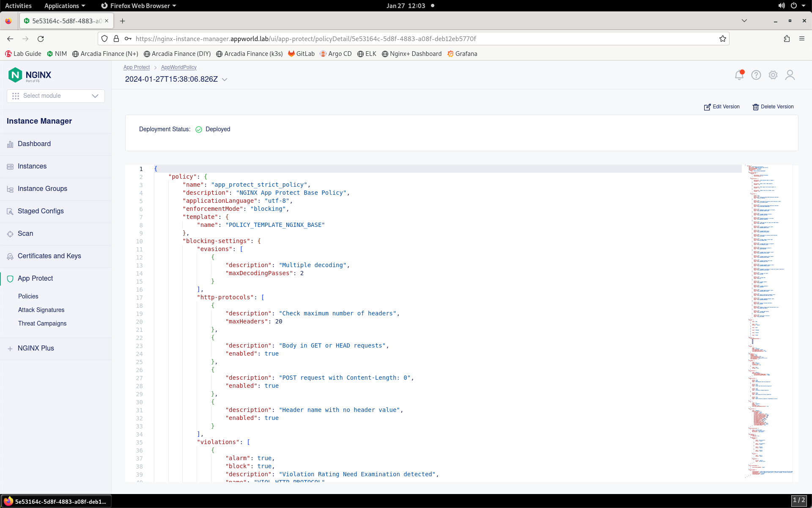Screen dimensions: 812x508
Task: Open the GitLab bookmark
Action: click(301, 54)
